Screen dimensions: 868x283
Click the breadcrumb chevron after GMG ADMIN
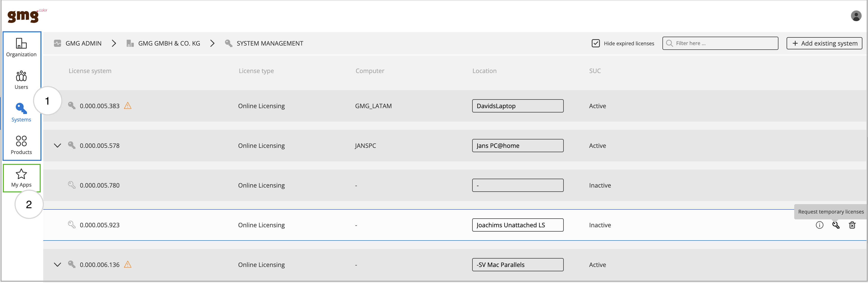pyautogui.click(x=114, y=43)
